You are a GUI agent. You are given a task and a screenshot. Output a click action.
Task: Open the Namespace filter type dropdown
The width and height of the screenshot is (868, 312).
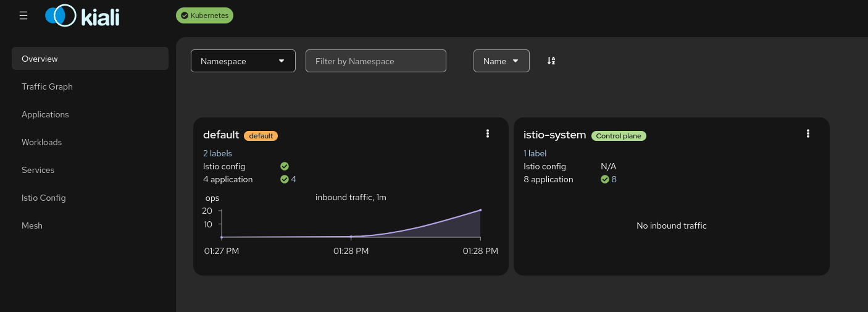243,61
